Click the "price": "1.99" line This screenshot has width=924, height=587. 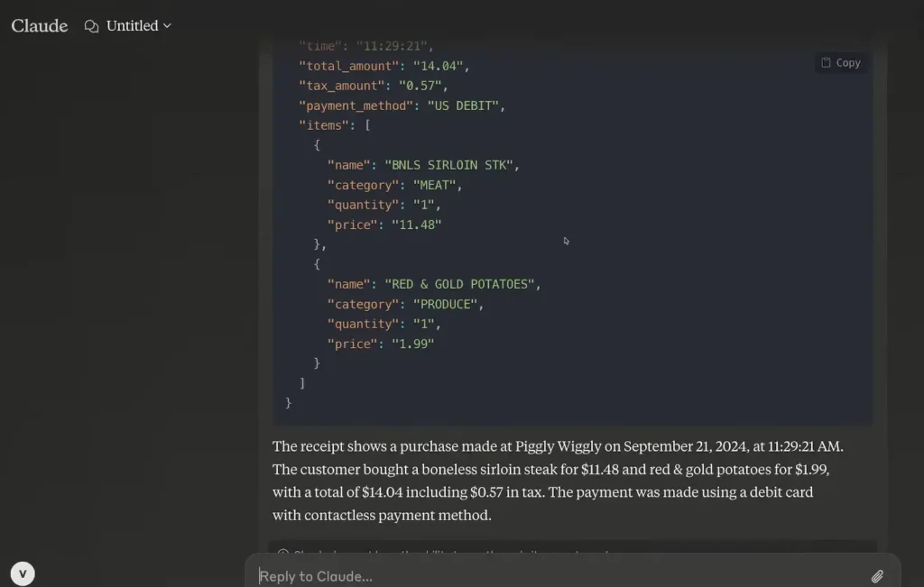tap(381, 344)
